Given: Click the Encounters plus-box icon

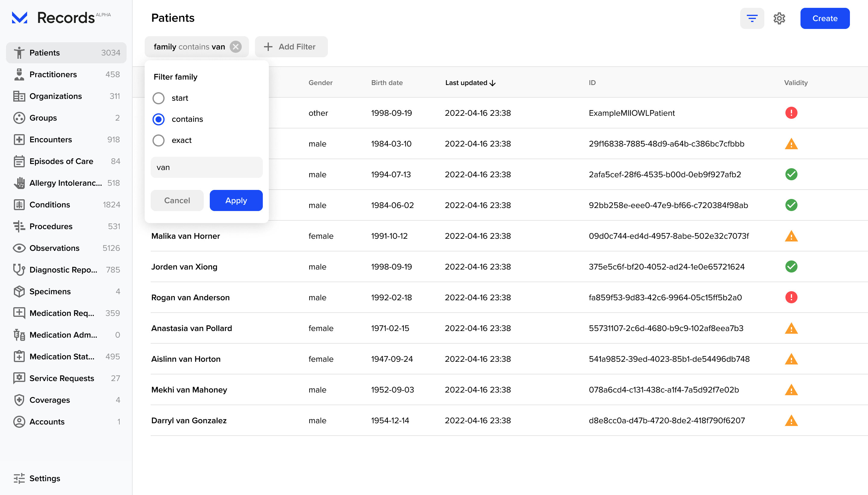Looking at the screenshot, I should click(x=19, y=140).
